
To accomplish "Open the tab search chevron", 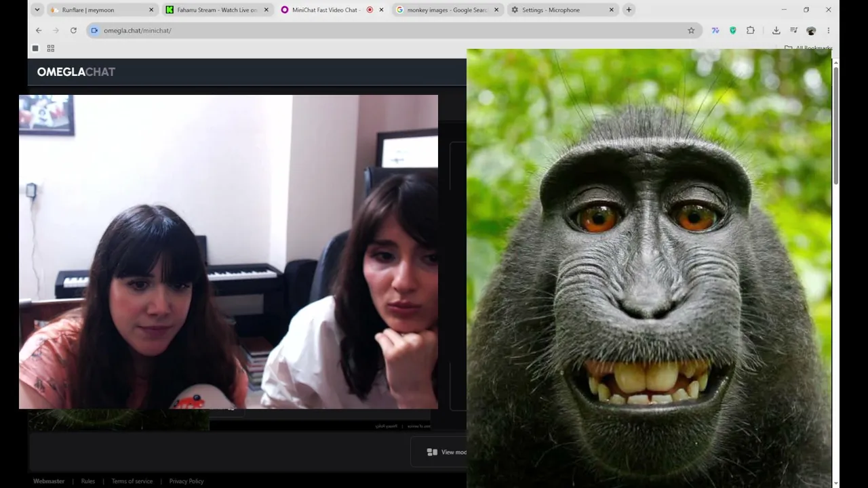I will 37,9.
